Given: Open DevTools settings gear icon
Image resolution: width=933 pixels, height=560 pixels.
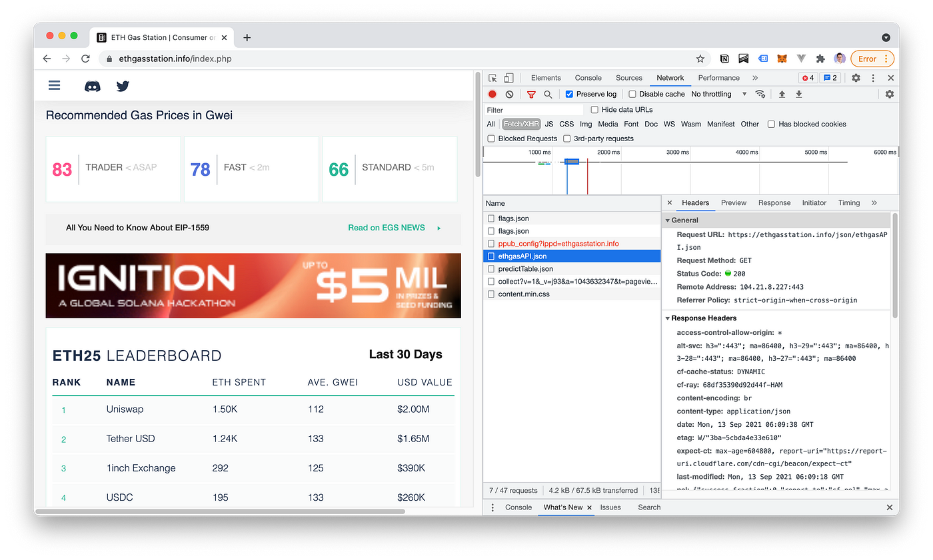Looking at the screenshot, I should 856,77.
